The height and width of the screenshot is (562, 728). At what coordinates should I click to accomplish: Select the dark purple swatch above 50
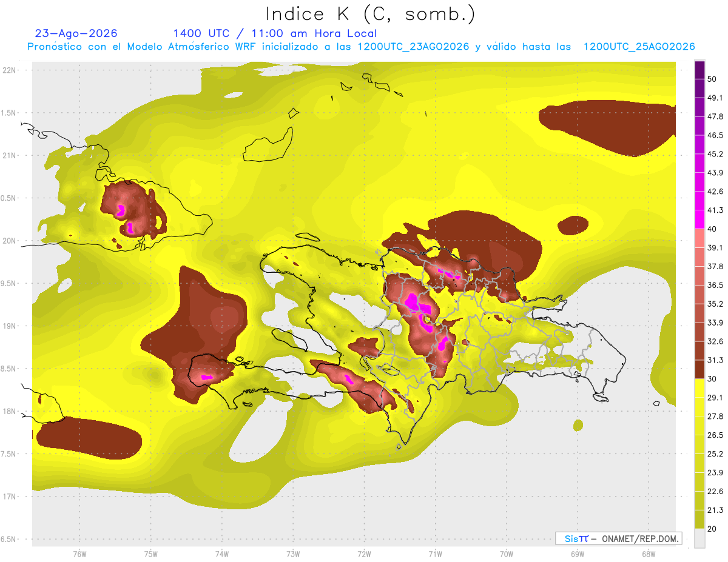coord(700,70)
